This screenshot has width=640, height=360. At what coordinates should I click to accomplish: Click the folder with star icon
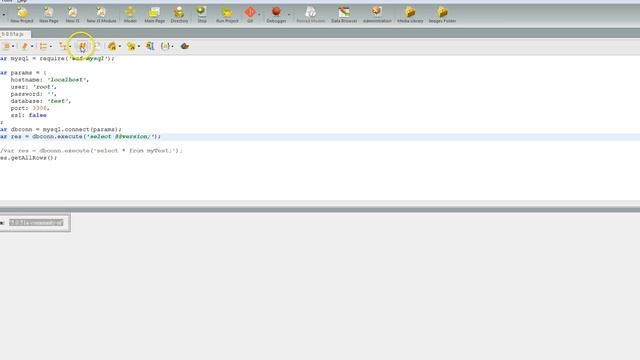pos(131,46)
